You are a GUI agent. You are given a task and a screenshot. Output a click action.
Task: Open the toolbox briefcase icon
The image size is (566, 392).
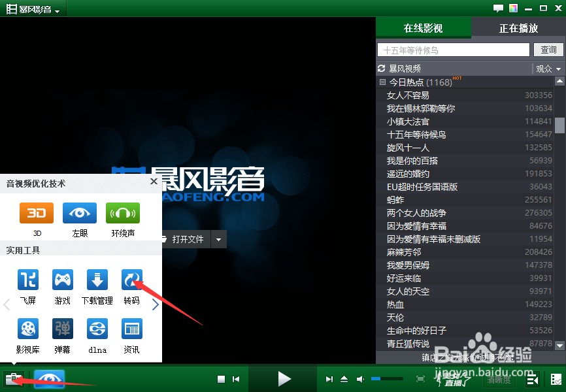13,379
